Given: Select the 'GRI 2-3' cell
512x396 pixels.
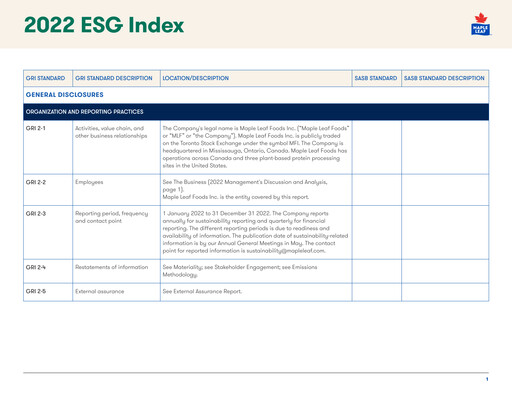Looking at the screenshot, I should coord(48,232).
